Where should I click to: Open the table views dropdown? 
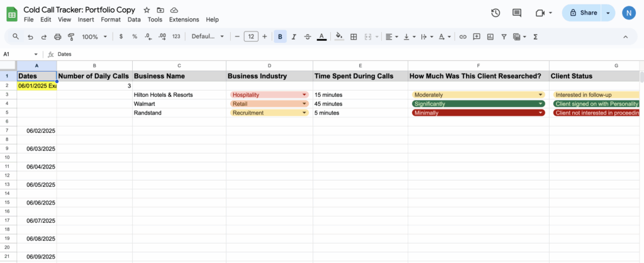[520, 36]
